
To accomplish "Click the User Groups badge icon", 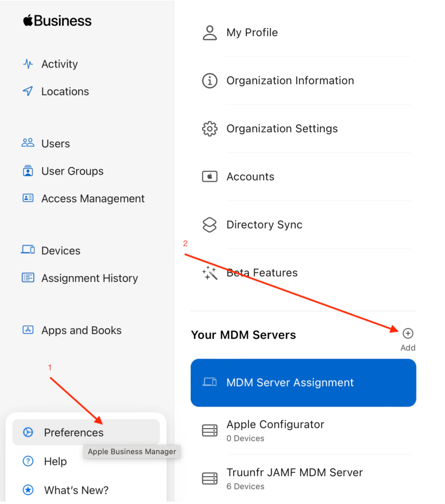I will (x=28, y=171).
